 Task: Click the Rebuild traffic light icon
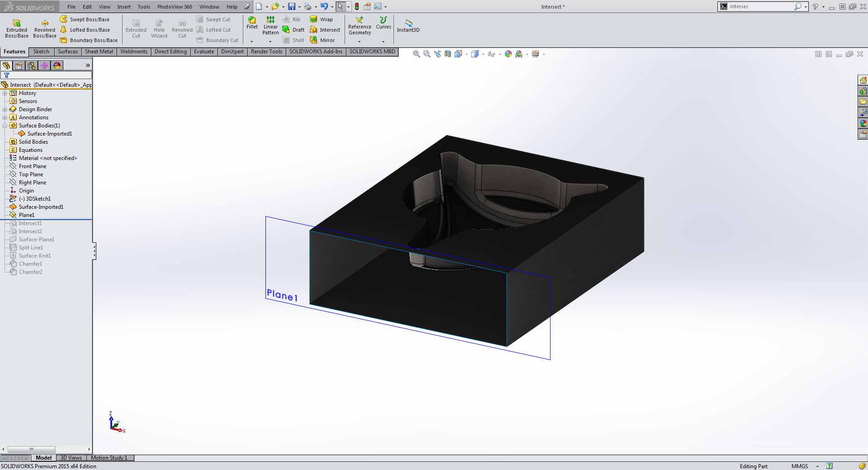click(x=357, y=7)
